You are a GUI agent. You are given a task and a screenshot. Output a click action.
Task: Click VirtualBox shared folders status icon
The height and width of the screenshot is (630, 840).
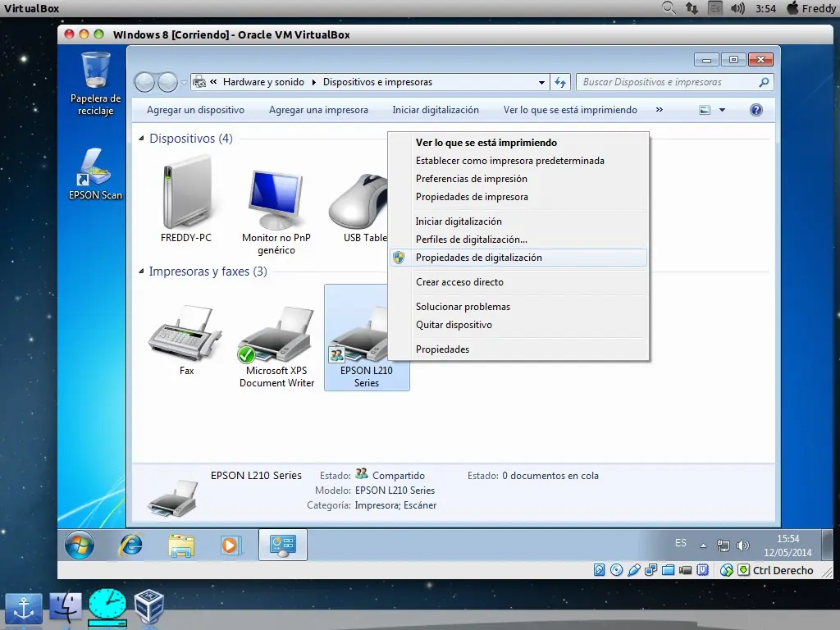click(668, 570)
